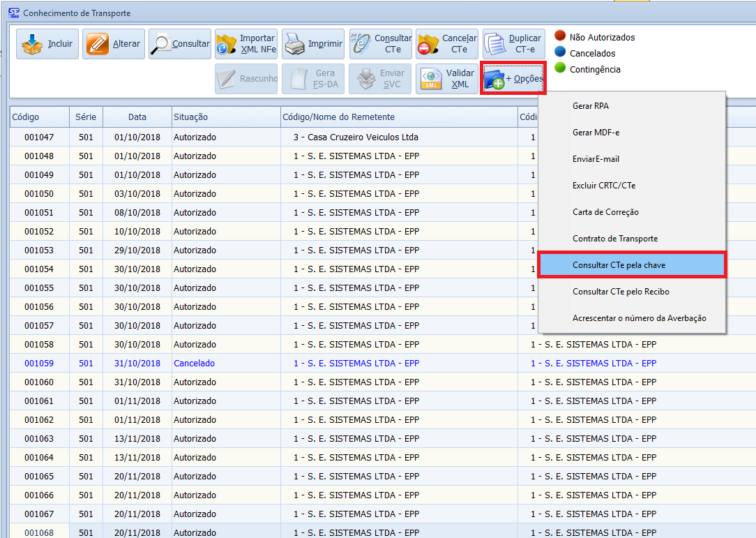Viewport: 756px width, 538px height.
Task: Open Consultar magnifying glass tool
Action: (x=162, y=44)
